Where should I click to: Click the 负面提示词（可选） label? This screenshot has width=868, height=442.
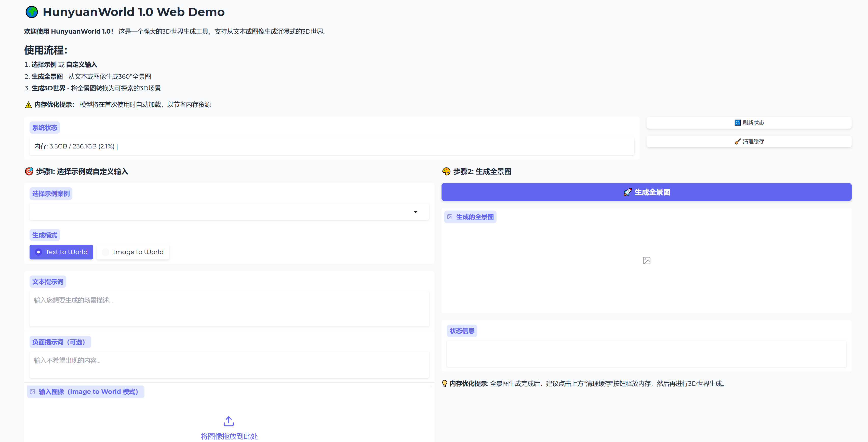[x=60, y=342]
